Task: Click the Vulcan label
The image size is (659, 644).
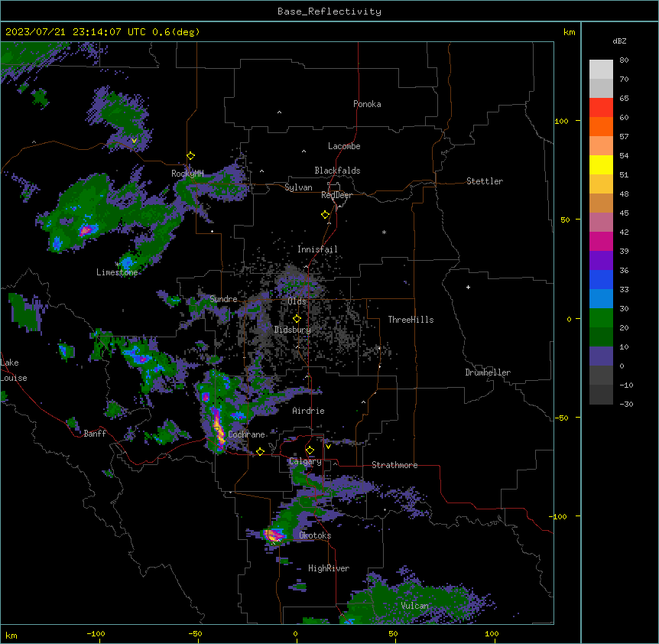Action: pyautogui.click(x=414, y=606)
